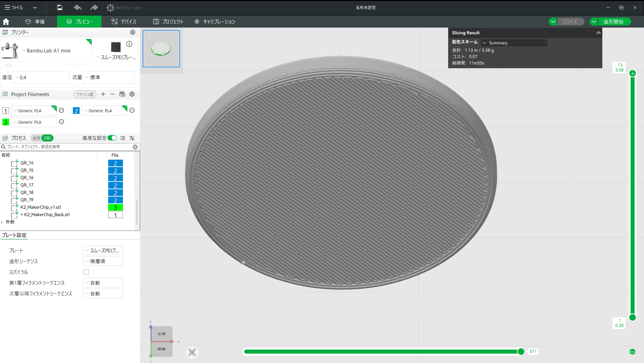Open first layer filament sequence dropdown
This screenshot has width=644, height=363.
tap(103, 283)
